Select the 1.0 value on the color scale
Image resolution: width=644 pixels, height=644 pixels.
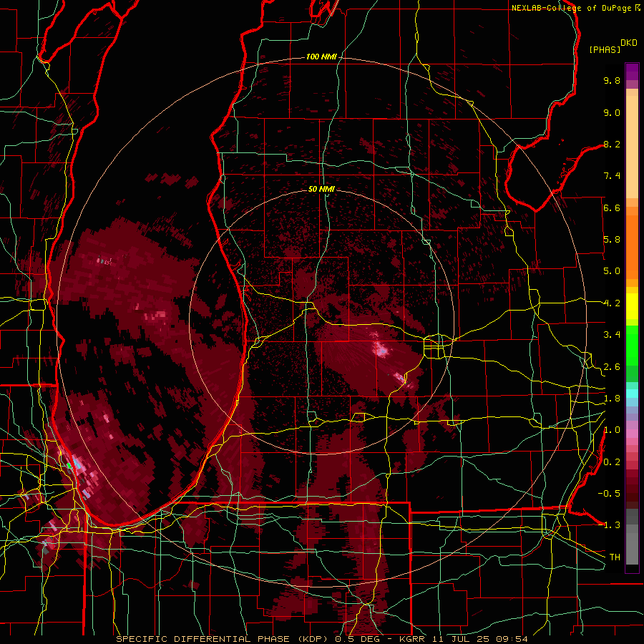pos(612,430)
